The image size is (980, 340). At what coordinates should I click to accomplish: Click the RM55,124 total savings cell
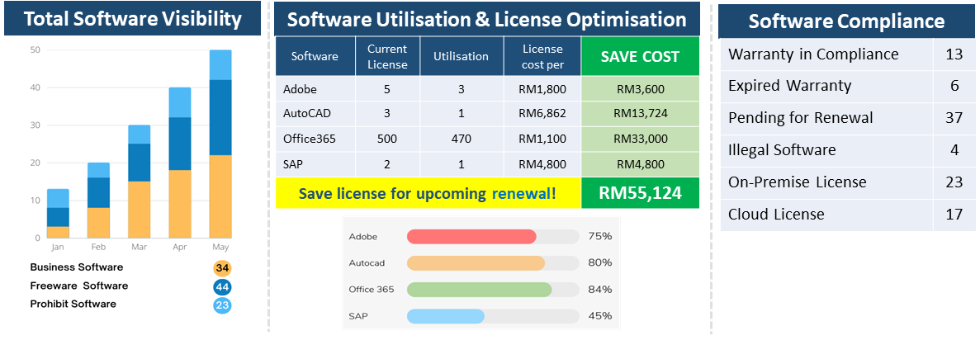point(640,193)
